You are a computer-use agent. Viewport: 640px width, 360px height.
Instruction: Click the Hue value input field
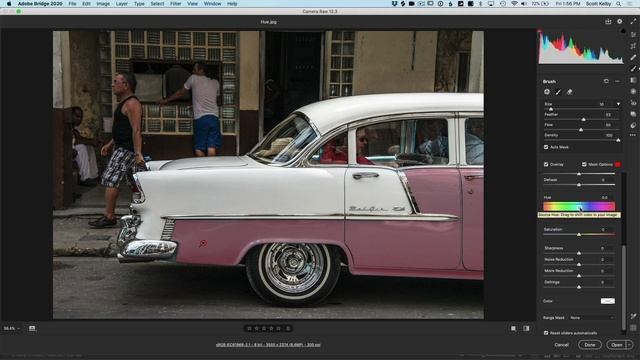tap(606, 198)
